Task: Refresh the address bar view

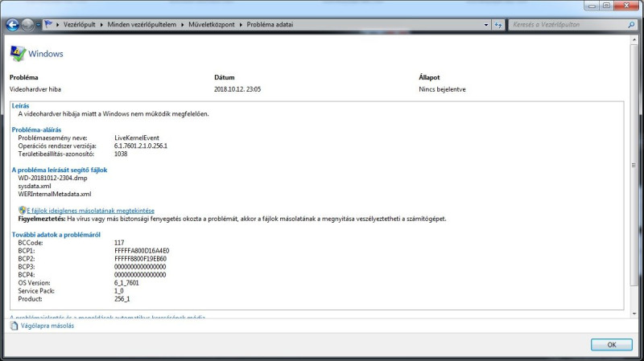Action: click(x=498, y=25)
